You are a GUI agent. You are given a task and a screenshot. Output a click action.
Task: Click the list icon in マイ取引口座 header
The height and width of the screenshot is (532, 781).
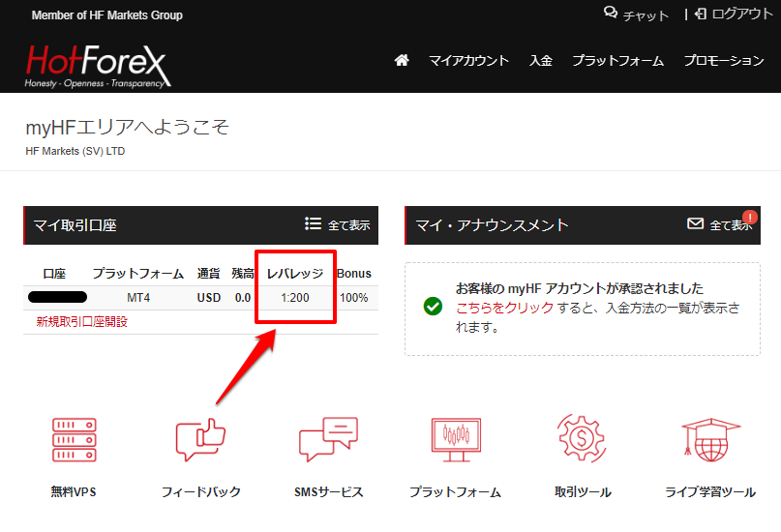pos(313,223)
